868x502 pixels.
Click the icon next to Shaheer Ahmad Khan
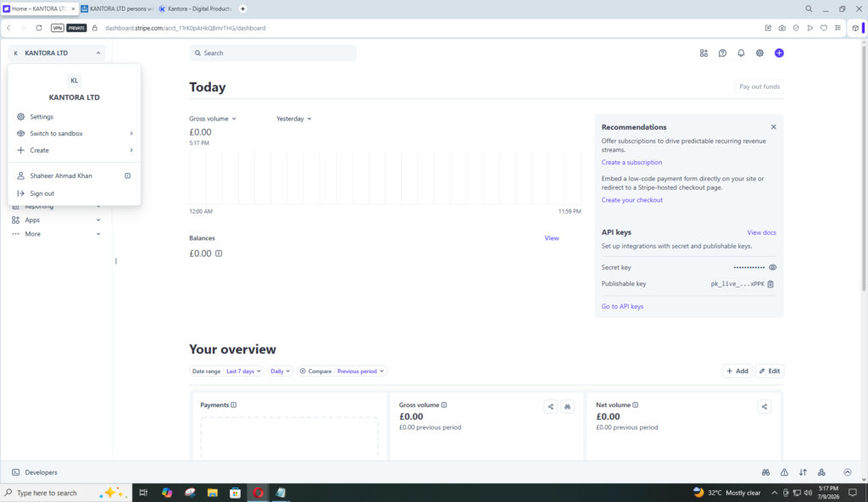(x=128, y=176)
